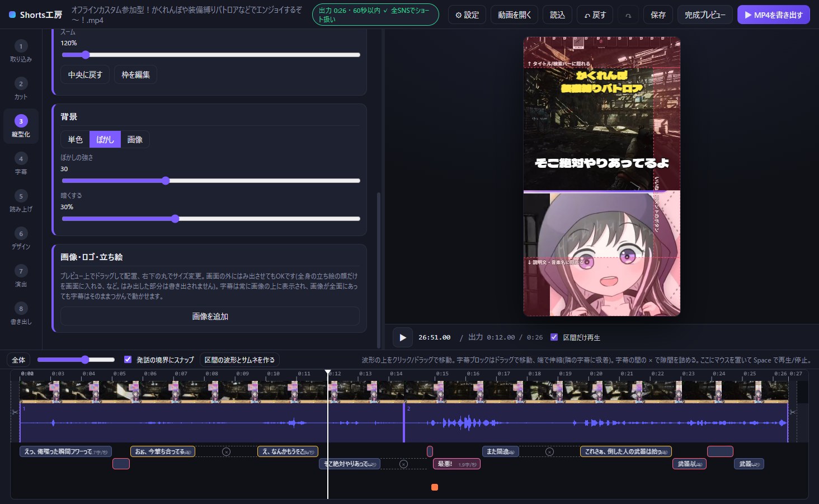Close the gap after the そこ絶対やりあって subtitle
This screenshot has height=504, width=819.
coord(404,464)
